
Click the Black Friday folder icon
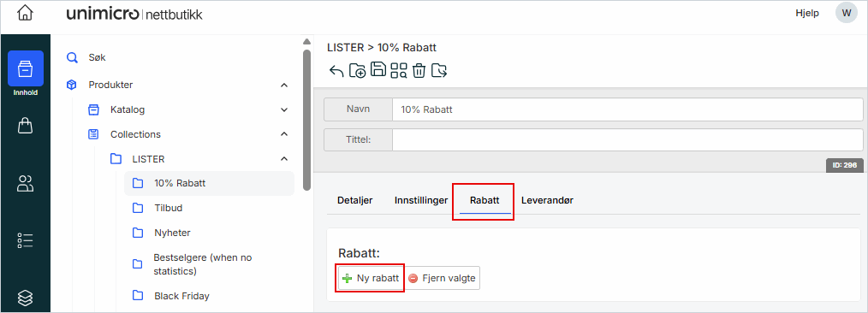coord(138,296)
